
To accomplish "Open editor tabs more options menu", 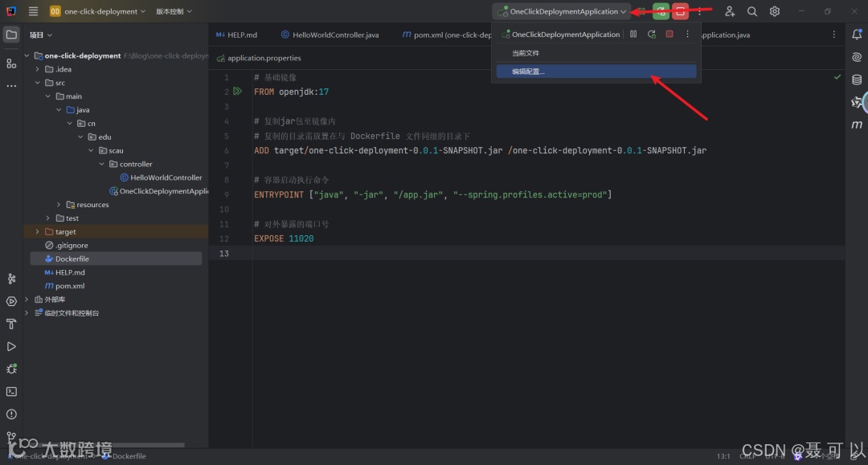I will [x=833, y=35].
